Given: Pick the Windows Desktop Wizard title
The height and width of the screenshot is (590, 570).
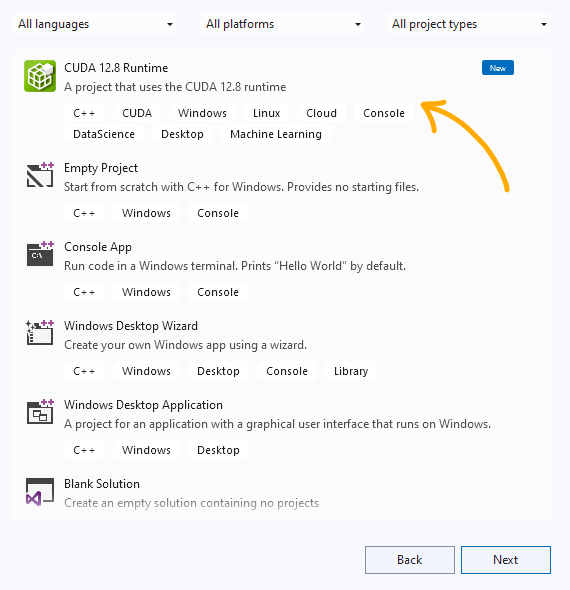Looking at the screenshot, I should coord(131,326).
